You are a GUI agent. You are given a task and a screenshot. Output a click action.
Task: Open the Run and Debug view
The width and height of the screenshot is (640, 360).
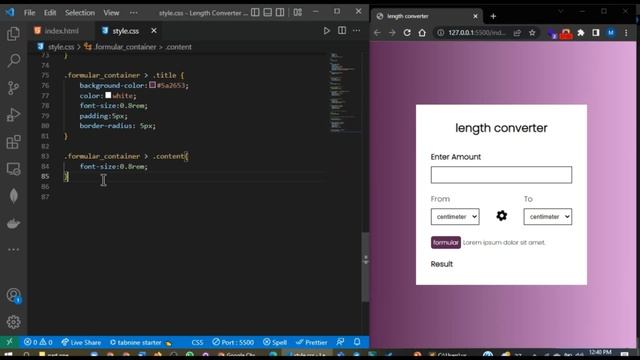point(13,115)
